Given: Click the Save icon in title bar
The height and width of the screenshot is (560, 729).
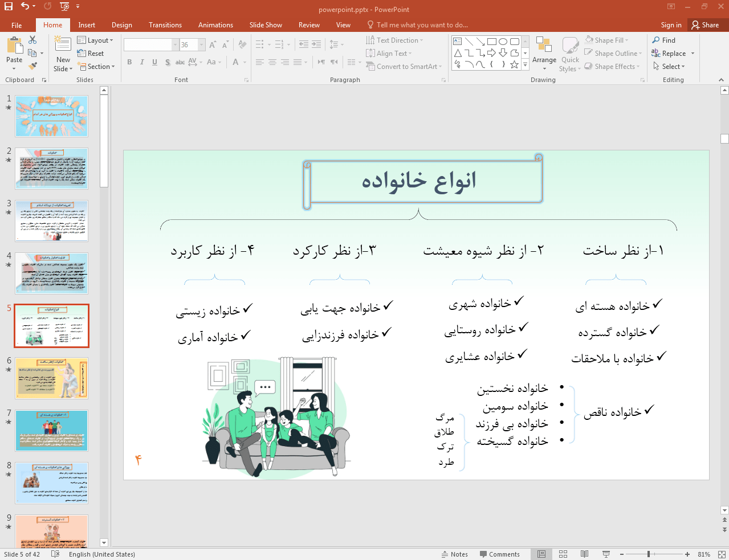Looking at the screenshot, I should click(9, 6).
